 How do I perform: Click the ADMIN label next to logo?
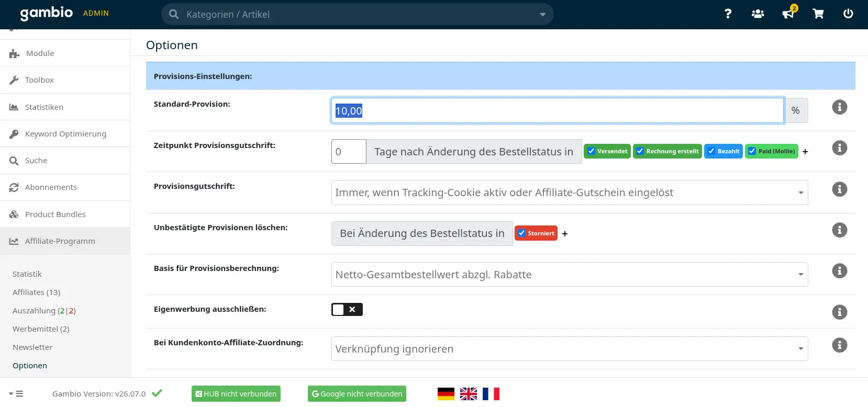click(x=96, y=13)
